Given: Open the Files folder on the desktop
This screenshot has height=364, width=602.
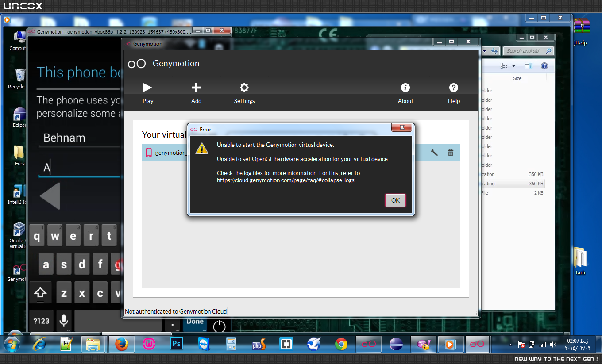Looking at the screenshot, I should (x=19, y=156).
